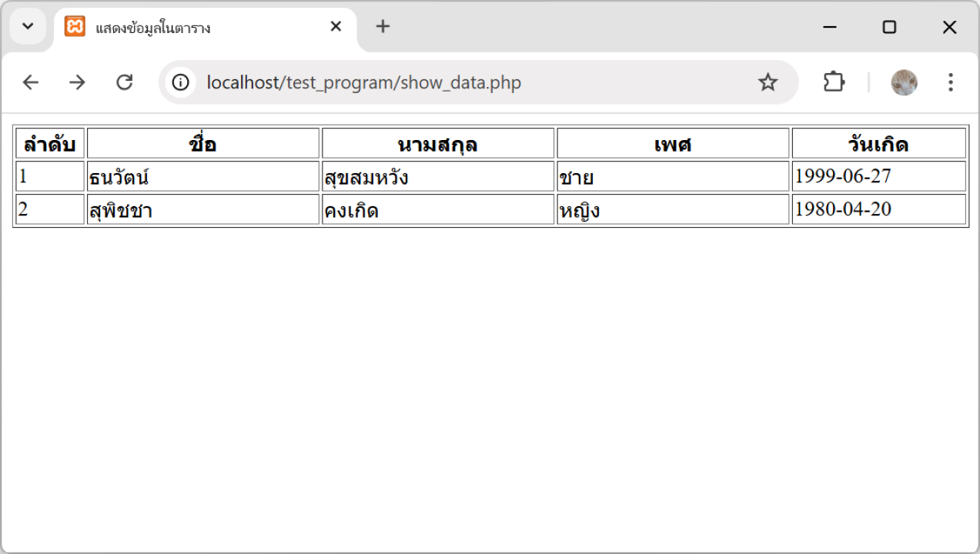Click the birthdate 1980-04-20 cell
The height and width of the screenshot is (554, 980).
tap(878, 209)
